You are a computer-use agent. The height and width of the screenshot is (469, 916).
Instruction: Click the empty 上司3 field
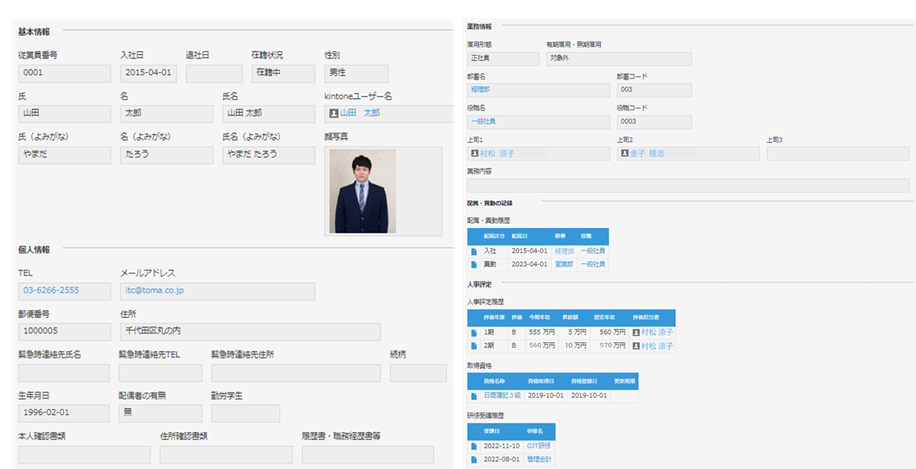tap(838, 154)
